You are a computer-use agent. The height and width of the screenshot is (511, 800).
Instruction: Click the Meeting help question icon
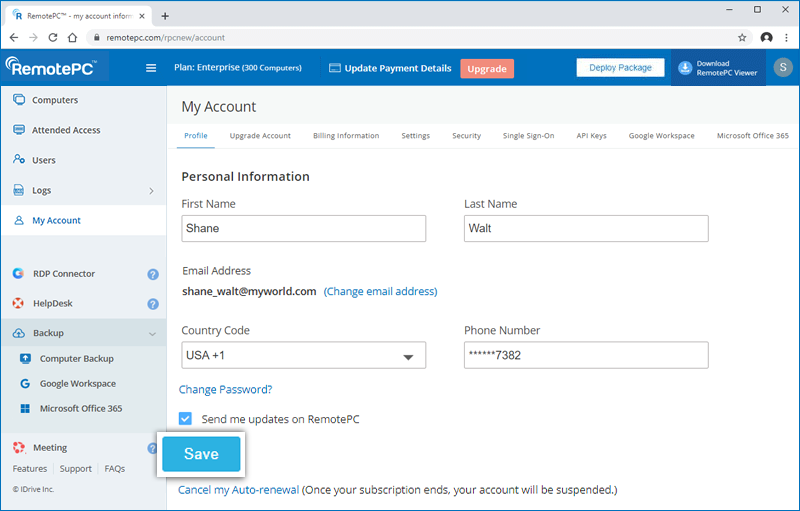[153, 448]
